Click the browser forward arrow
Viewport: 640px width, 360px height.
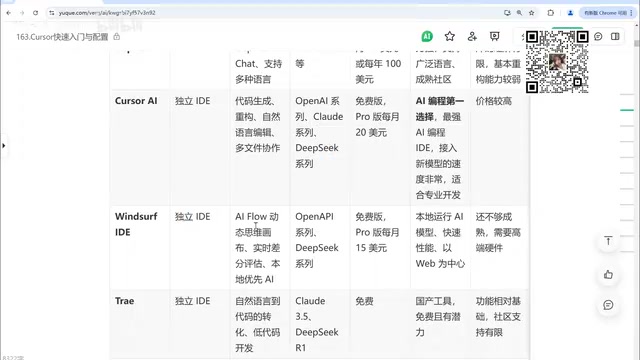22,13
